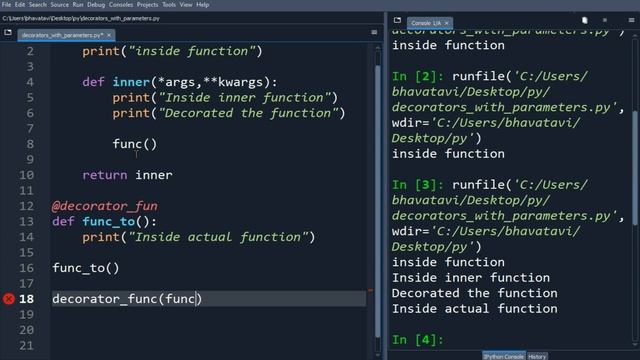Click the '@decorator_fun' decorator line

point(105,206)
